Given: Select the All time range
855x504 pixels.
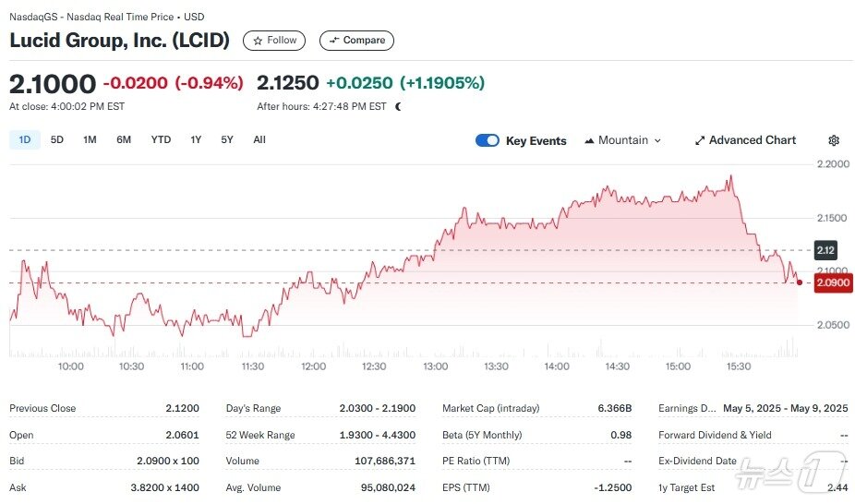Looking at the screenshot, I should [259, 140].
